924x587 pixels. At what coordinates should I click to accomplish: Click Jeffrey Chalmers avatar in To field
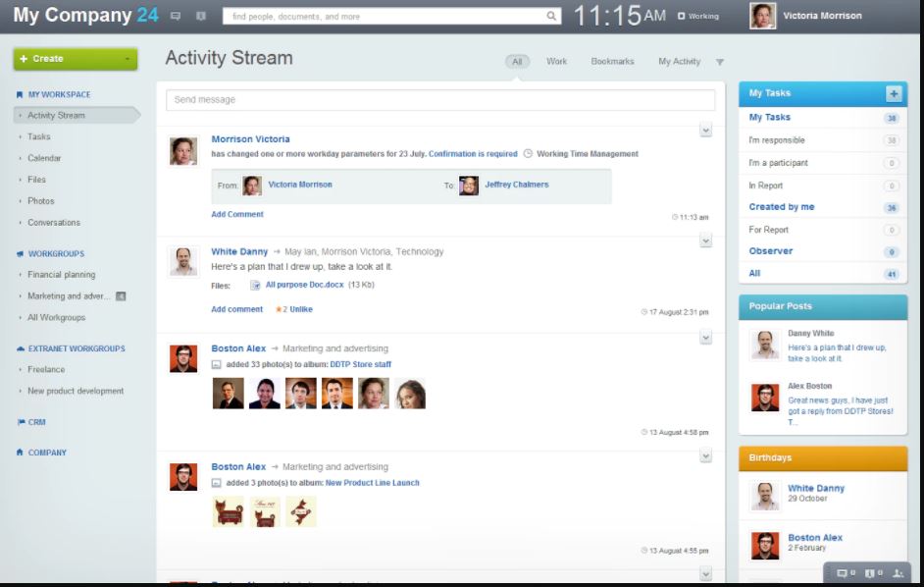click(x=469, y=186)
